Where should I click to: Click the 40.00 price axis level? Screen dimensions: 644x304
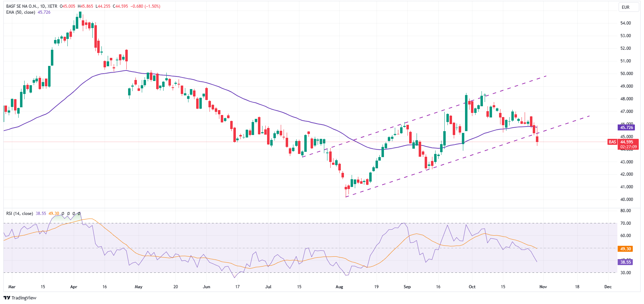pos(626,200)
